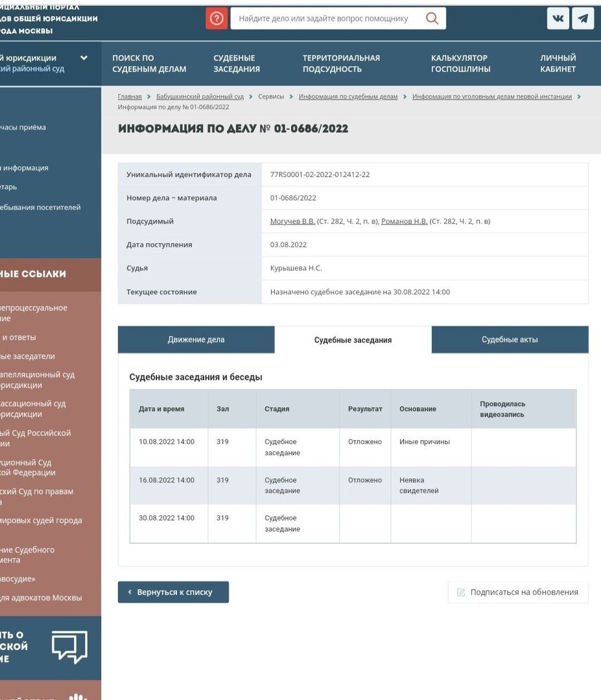The width and height of the screenshot is (601, 700).
Task: Follow Информация по судебным делам breadcrumb
Action: coord(348,97)
